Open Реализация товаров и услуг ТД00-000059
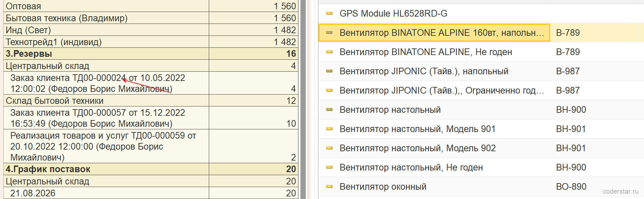644x199 pixels. click(x=103, y=146)
